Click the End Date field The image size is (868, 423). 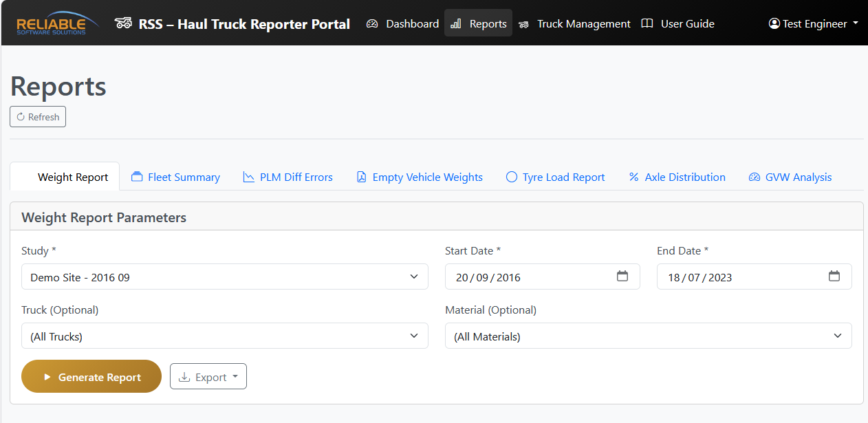755,276
